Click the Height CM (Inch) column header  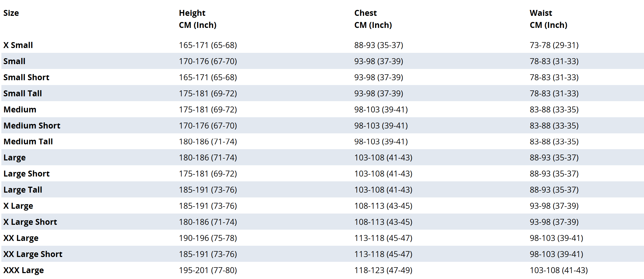click(198, 19)
